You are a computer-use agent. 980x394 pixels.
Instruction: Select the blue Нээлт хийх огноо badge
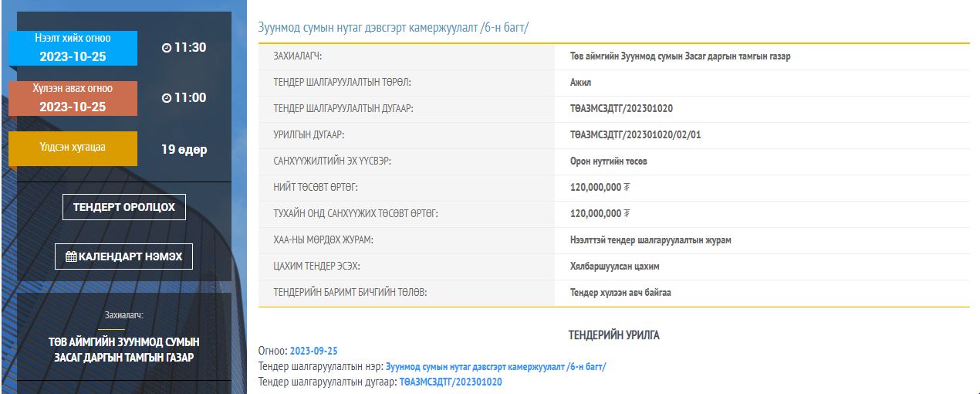coord(73,48)
